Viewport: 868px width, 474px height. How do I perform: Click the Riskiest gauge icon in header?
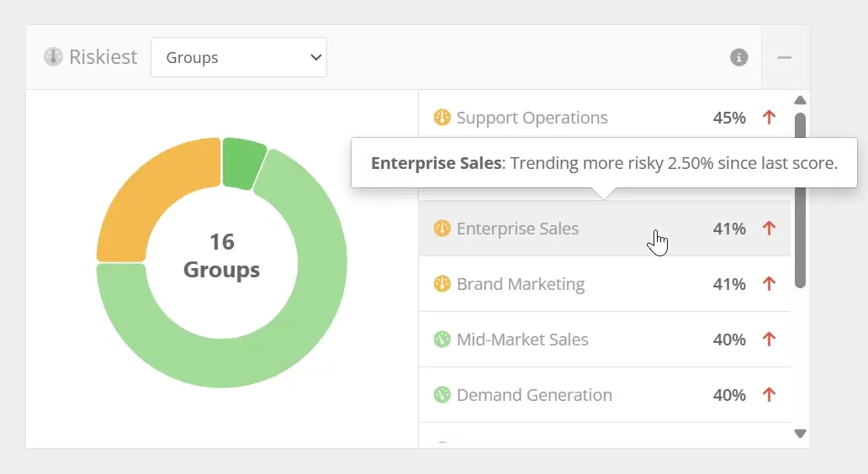click(54, 57)
